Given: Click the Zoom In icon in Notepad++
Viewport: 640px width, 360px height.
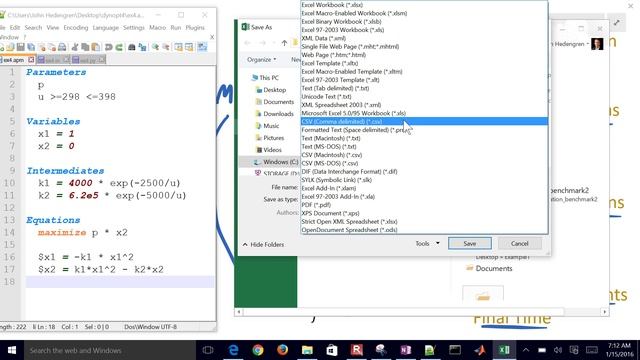Looking at the screenshot, I should pos(155,47).
